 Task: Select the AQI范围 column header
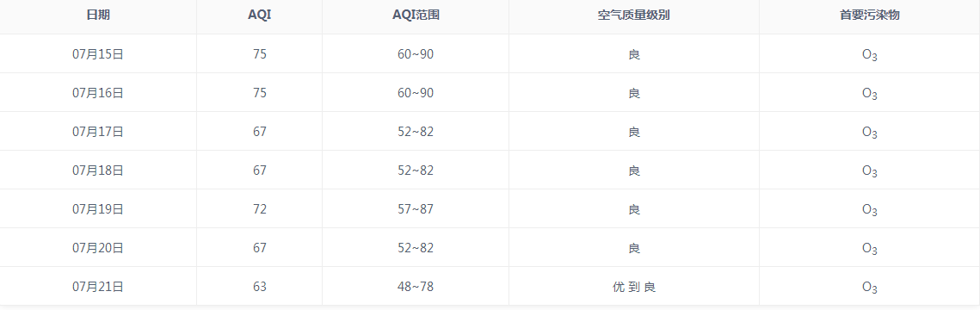click(416, 15)
